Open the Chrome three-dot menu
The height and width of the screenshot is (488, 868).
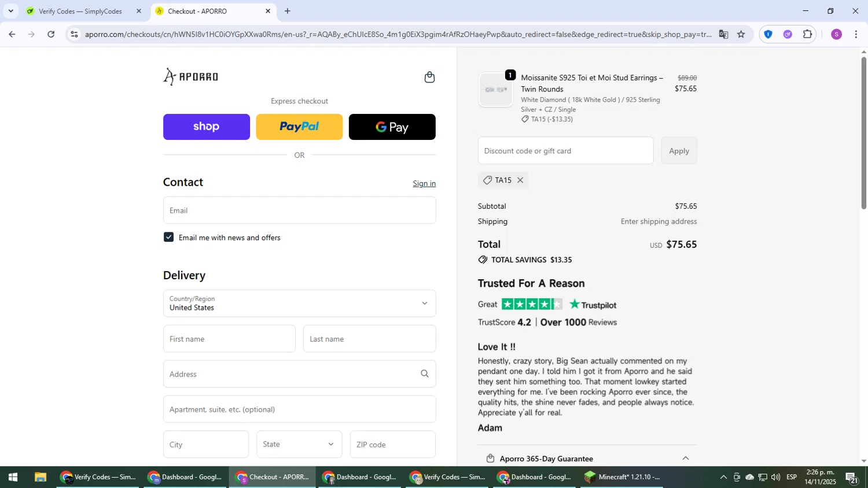(x=856, y=35)
